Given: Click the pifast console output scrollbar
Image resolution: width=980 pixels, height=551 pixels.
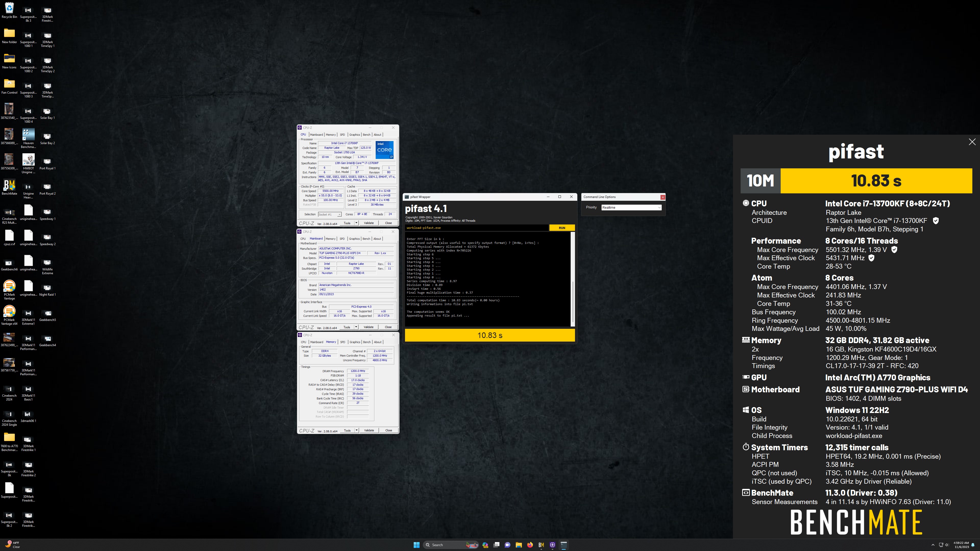Looking at the screenshot, I should 573,279.
